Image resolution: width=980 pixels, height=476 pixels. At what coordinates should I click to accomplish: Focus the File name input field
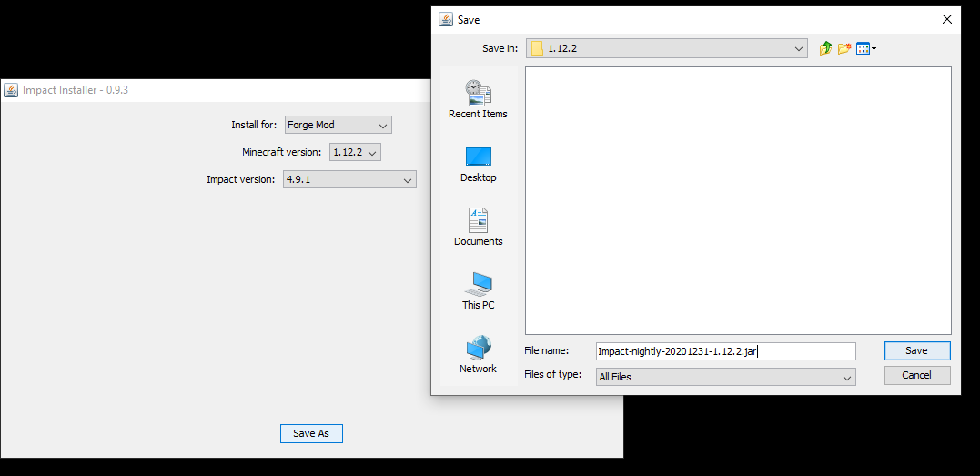[725, 351]
